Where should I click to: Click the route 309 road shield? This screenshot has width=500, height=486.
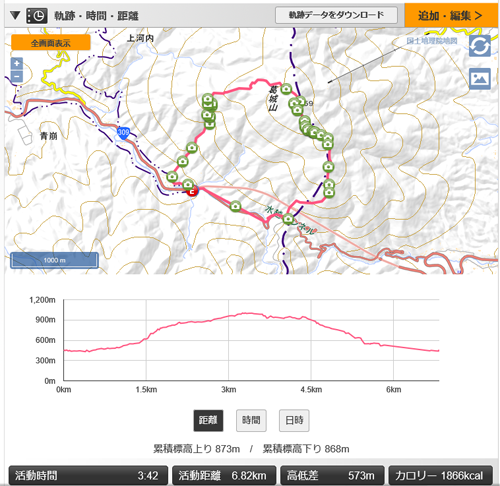click(123, 133)
